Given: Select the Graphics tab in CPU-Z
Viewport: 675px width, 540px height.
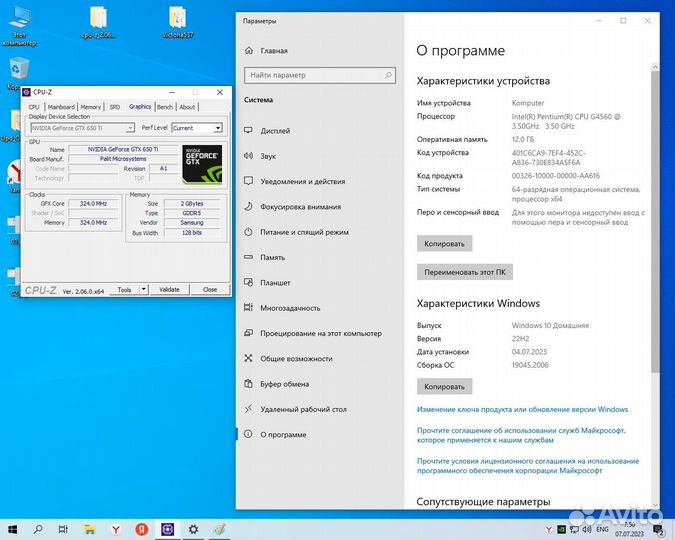Looking at the screenshot, I should [140, 106].
